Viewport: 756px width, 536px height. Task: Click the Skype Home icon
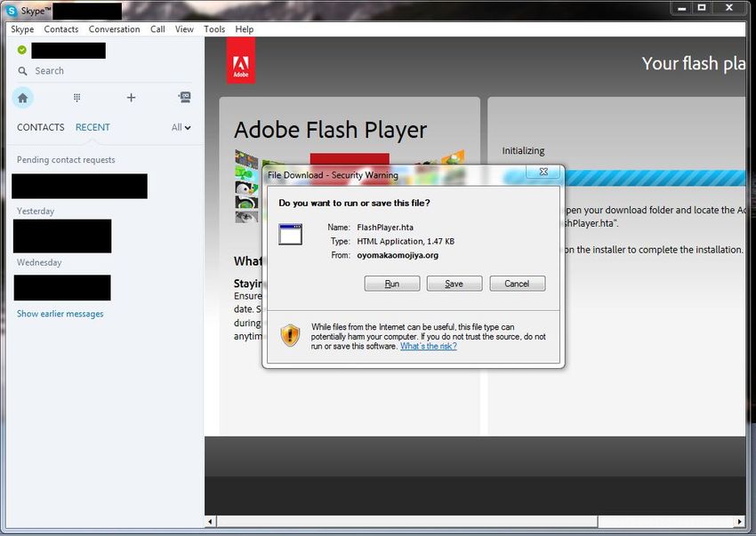click(23, 98)
